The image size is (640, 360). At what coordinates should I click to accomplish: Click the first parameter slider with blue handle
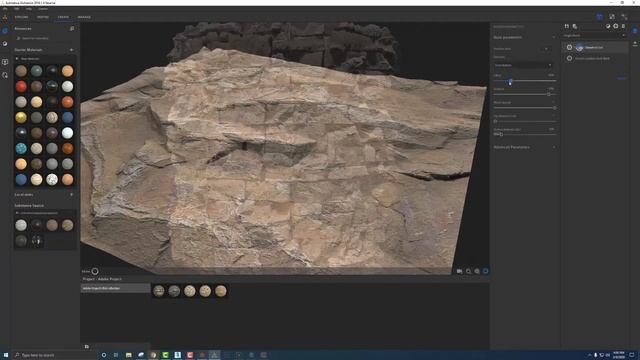[x=525, y=81]
